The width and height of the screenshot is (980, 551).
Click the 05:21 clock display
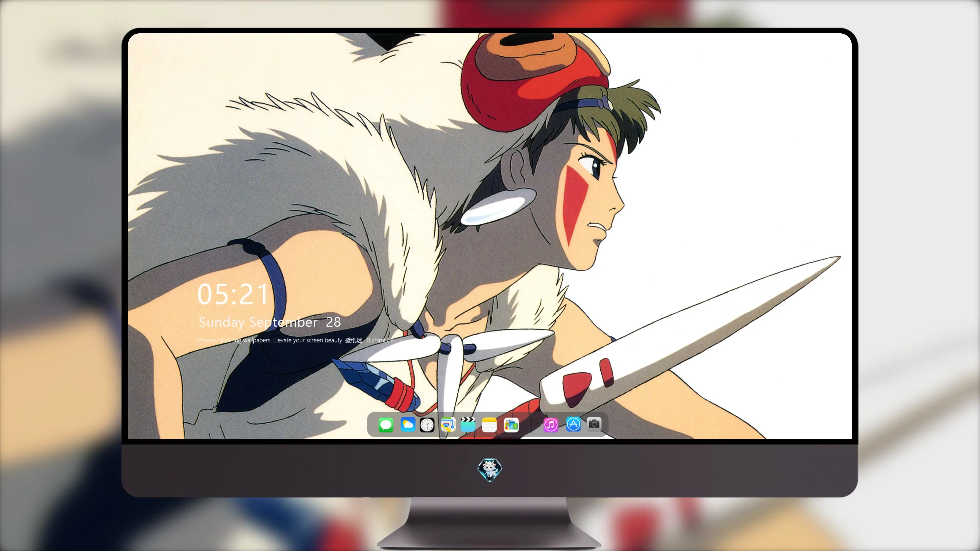(233, 294)
